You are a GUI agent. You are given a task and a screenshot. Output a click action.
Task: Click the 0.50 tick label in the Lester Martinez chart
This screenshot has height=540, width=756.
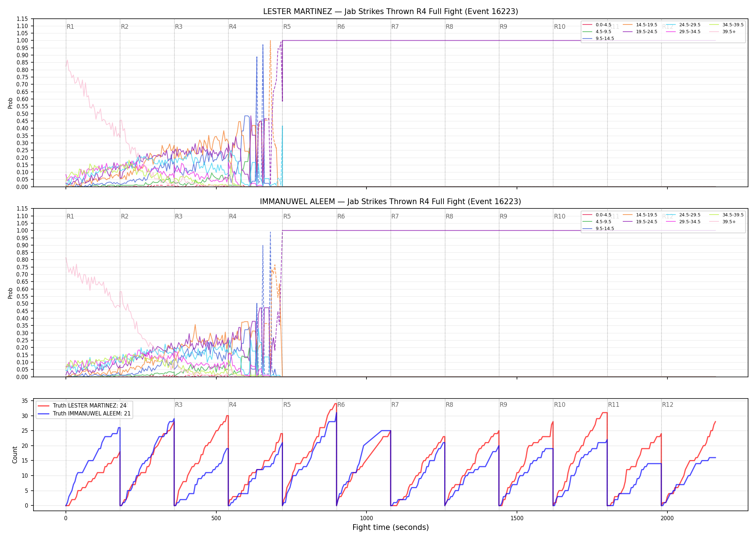tap(22, 114)
